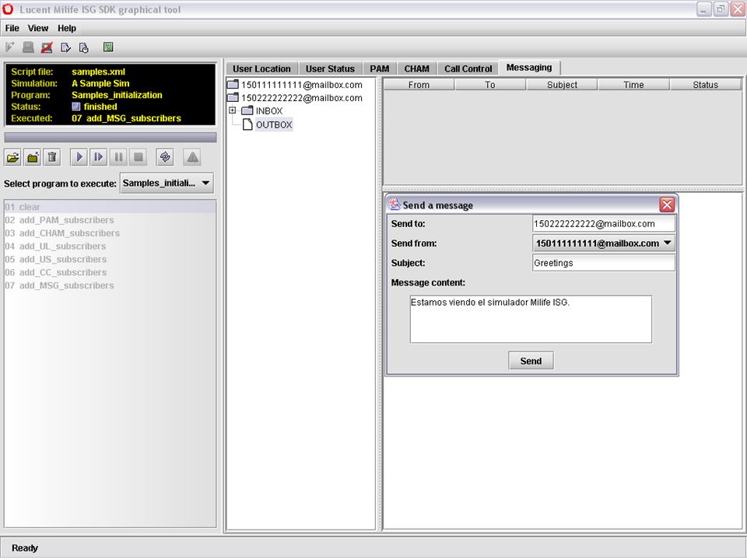
Task: Click the Subject column header
Action: point(562,85)
